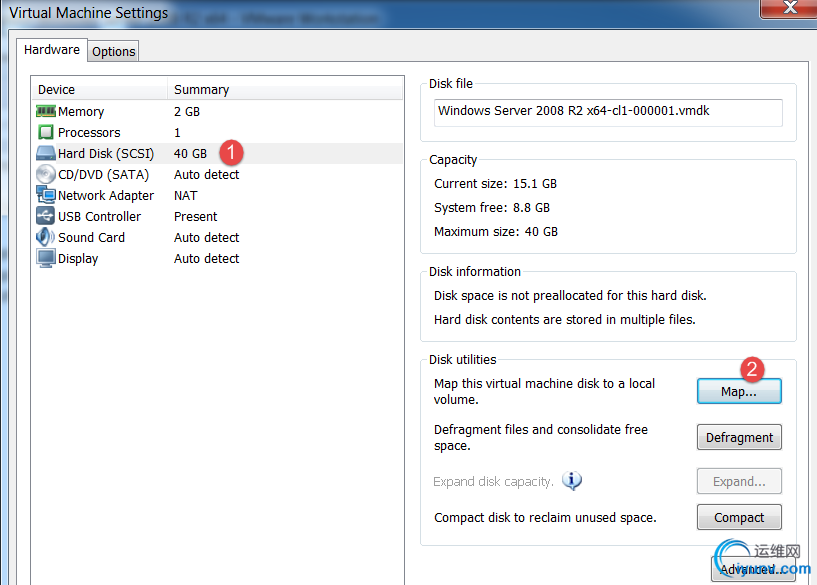Click the CD/DVD (SATA) disc icon
Viewport: 817px width, 585px height.
pyautogui.click(x=46, y=174)
